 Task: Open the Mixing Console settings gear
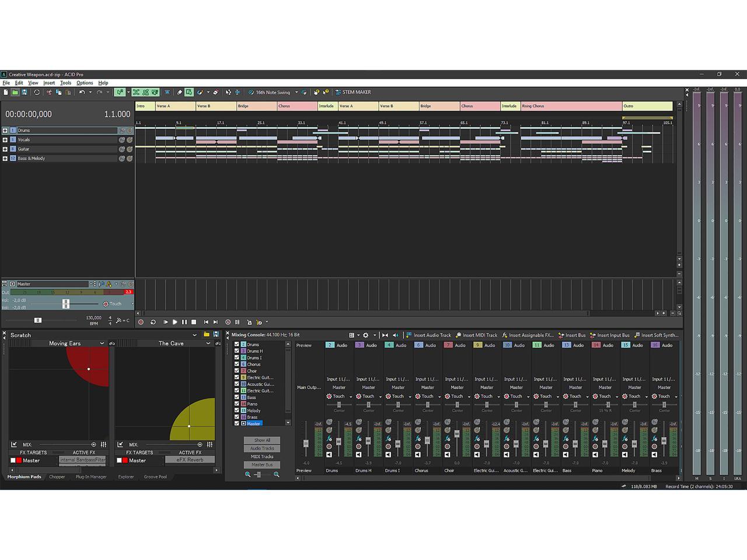[x=365, y=335]
